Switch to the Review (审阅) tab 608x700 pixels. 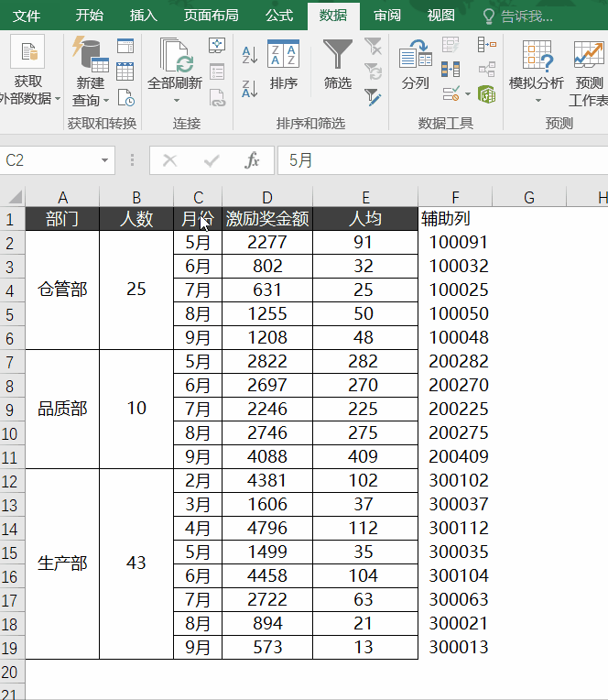pyautogui.click(x=387, y=16)
